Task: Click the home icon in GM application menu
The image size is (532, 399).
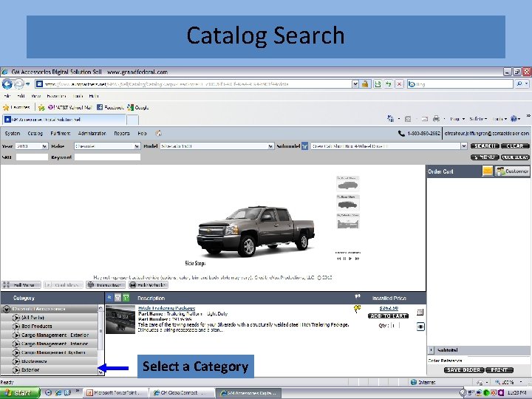Action: click(x=158, y=133)
